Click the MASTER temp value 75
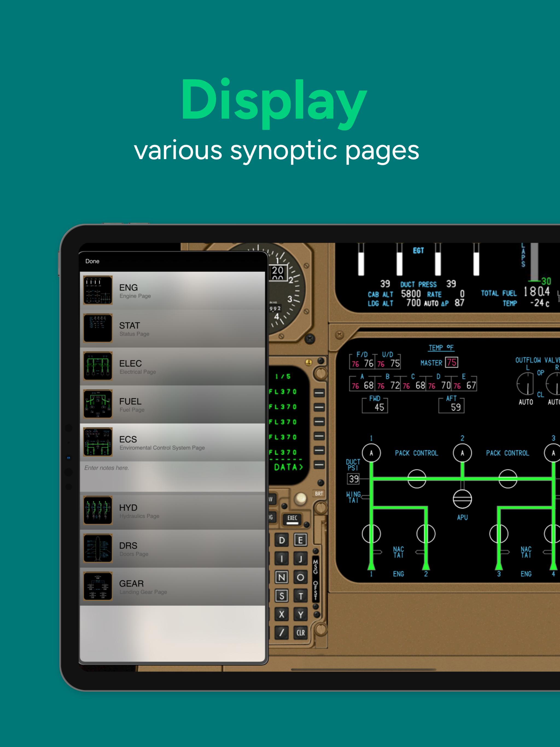Viewport: 560px width, 747px height. point(451,362)
